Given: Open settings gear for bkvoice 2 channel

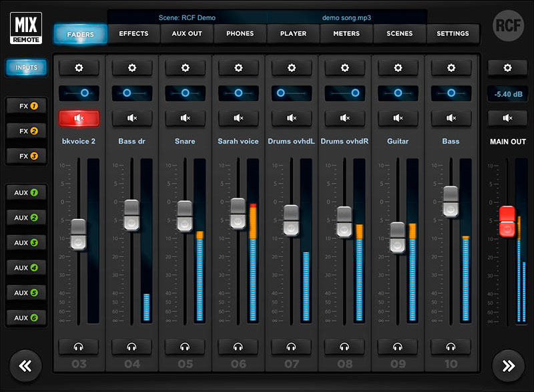Looking at the screenshot, I should pyautogui.click(x=79, y=67).
